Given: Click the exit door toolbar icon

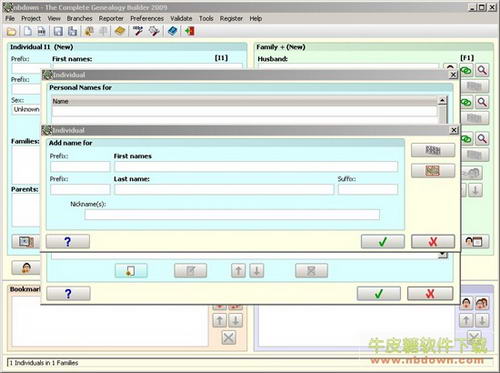Looking at the screenshot, I should 189,32.
